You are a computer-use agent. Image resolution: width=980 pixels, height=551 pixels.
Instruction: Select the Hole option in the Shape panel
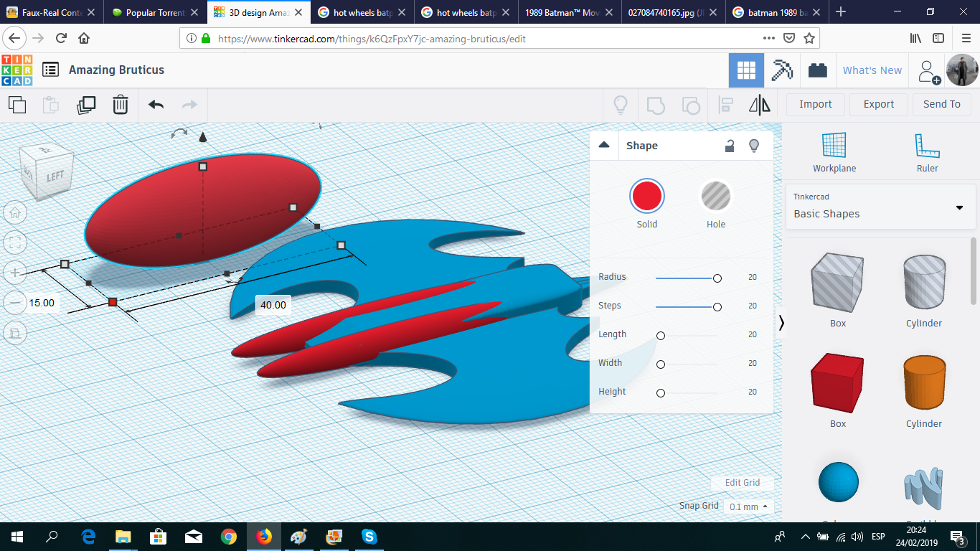tap(715, 196)
